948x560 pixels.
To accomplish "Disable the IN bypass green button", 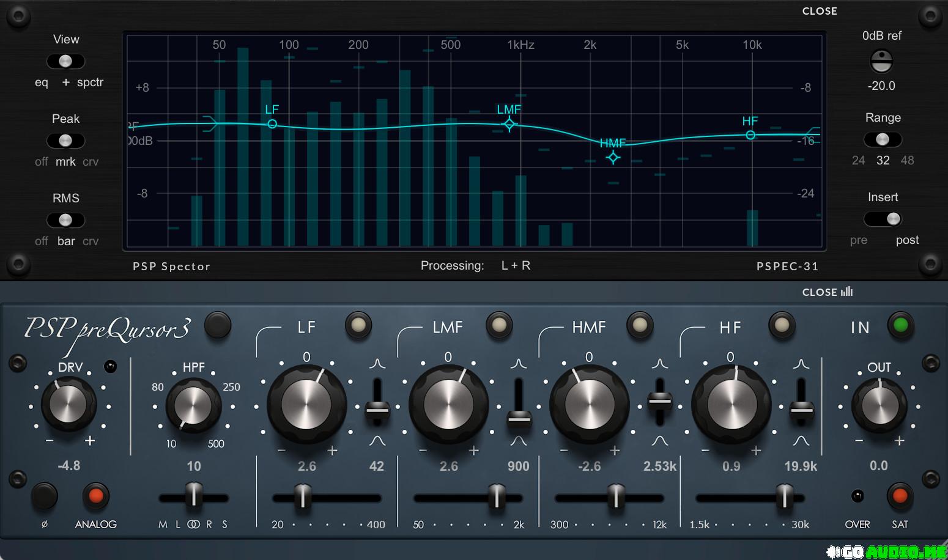I will click(x=900, y=325).
